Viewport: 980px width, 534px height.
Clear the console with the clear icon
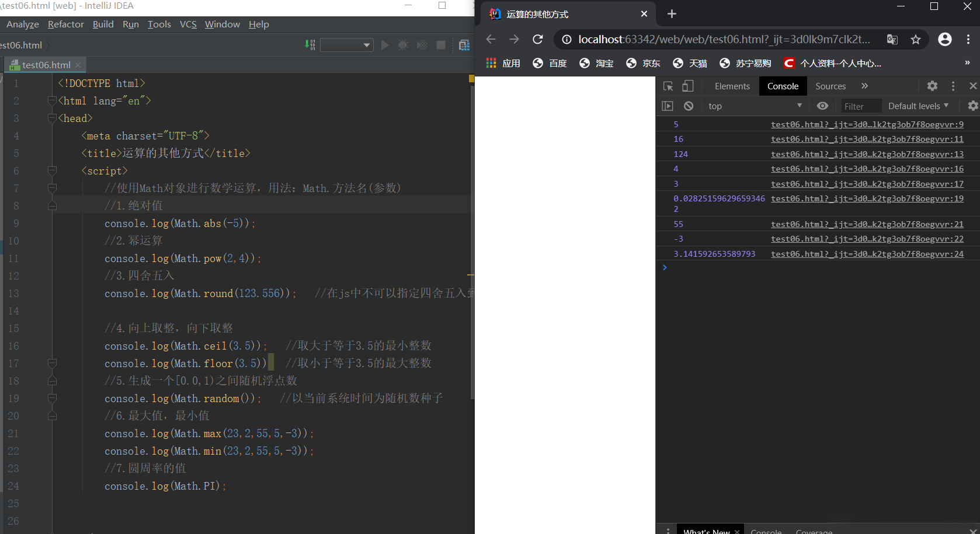click(x=689, y=106)
